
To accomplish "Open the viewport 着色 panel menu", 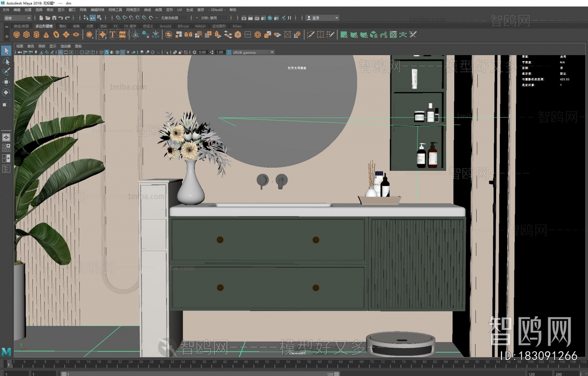I will [x=31, y=46].
